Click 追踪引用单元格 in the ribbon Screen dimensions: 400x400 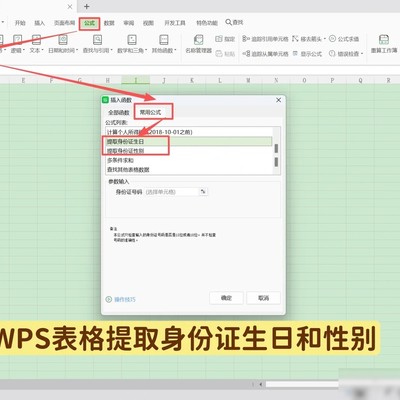coord(265,39)
